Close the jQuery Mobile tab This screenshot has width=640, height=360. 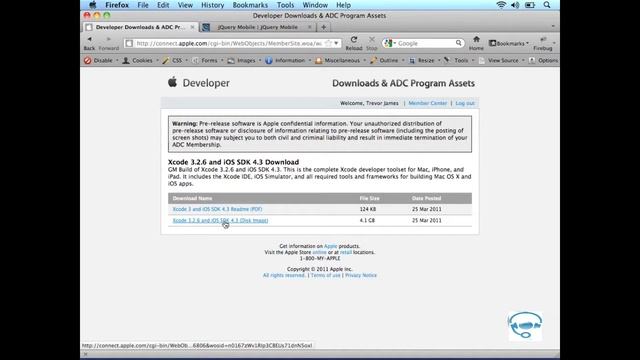pyautogui.click(x=309, y=27)
